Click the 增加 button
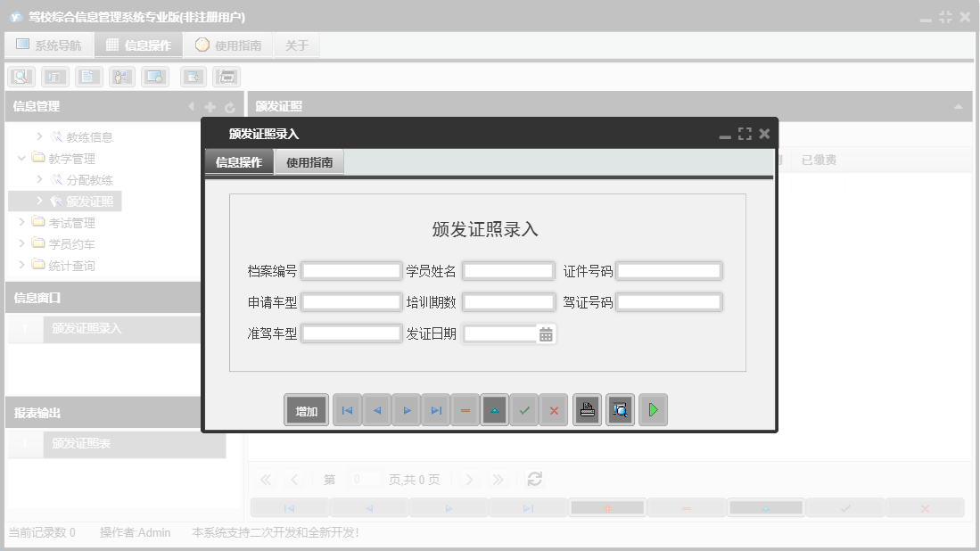The height and width of the screenshot is (551, 980). click(x=306, y=409)
